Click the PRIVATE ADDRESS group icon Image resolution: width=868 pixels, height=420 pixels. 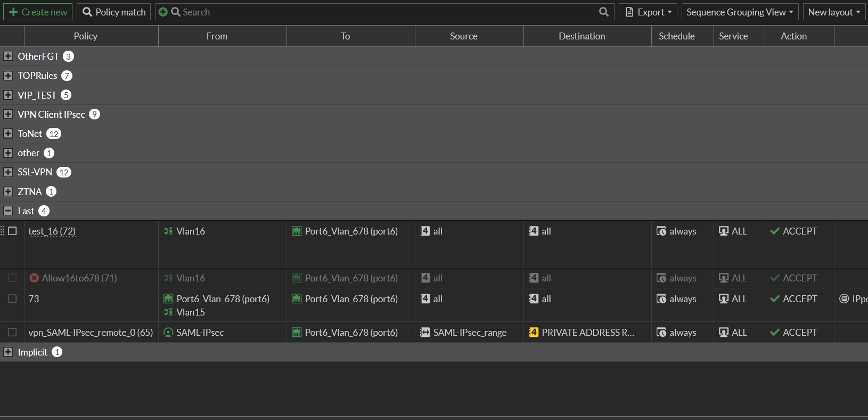click(x=534, y=332)
